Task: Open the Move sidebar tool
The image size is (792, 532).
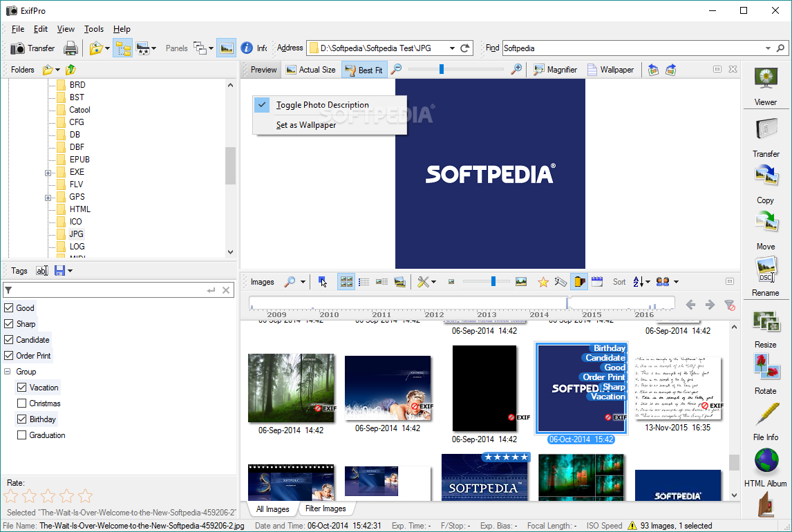Action: pos(766,231)
